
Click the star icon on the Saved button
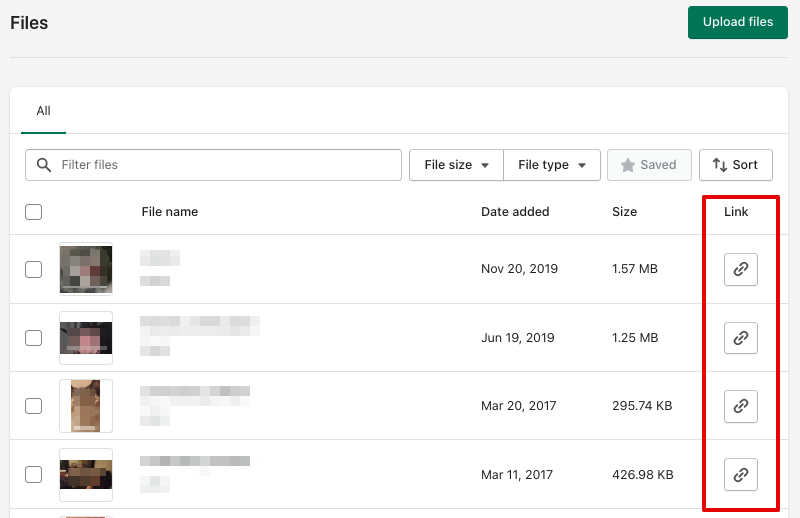[x=628, y=165]
